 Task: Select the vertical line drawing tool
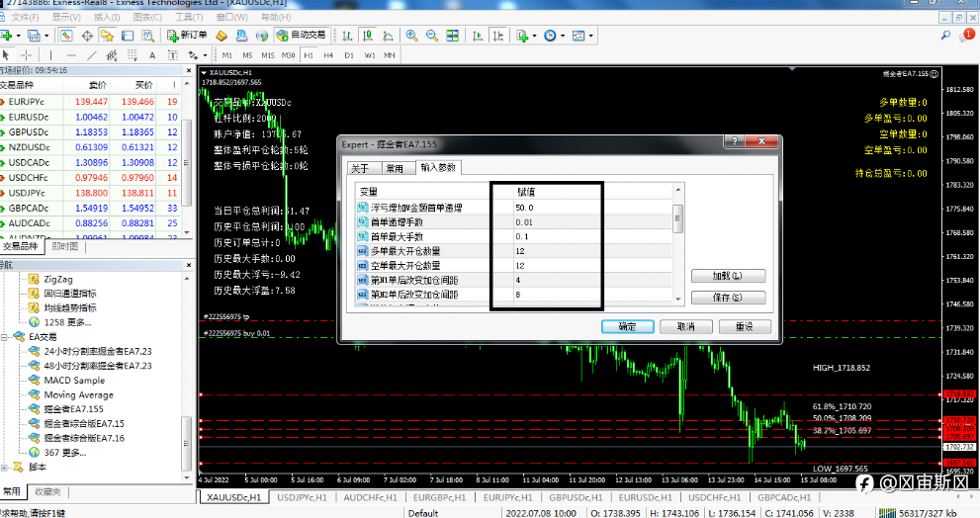click(x=50, y=55)
